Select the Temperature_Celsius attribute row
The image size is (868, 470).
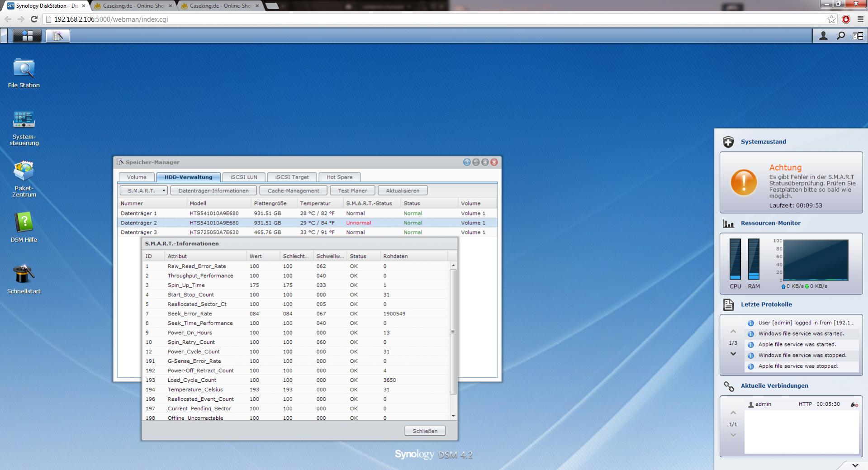click(296, 389)
